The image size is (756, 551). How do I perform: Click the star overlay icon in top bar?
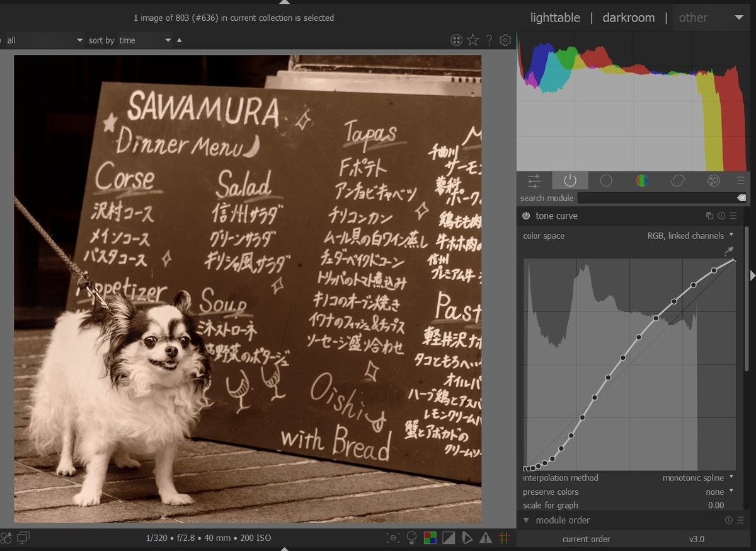(472, 40)
